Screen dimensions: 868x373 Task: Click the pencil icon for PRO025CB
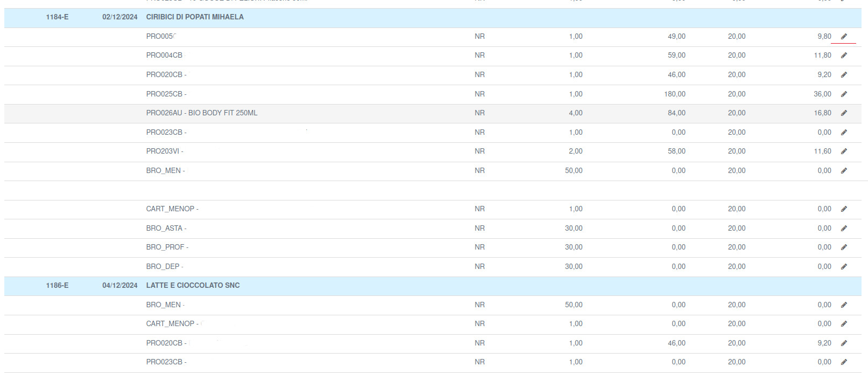pyautogui.click(x=844, y=94)
